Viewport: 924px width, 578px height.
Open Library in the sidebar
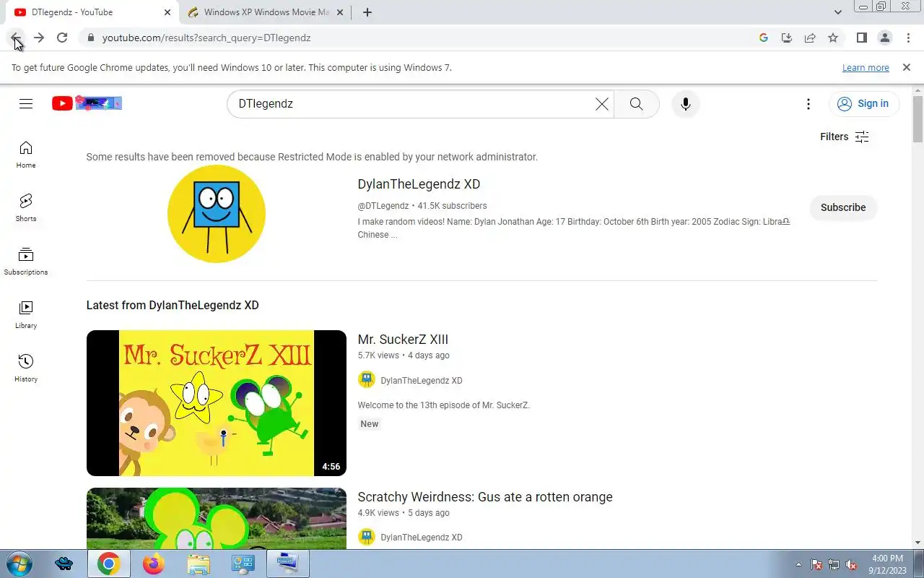click(x=26, y=315)
